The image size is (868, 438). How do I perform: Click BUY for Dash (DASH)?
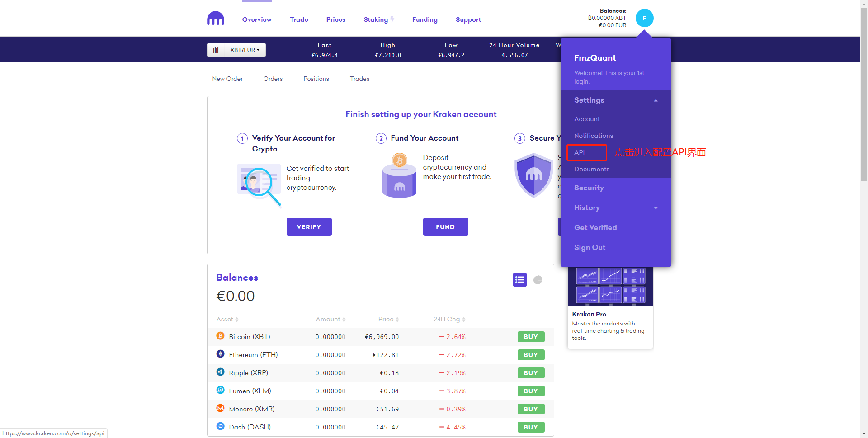[x=531, y=427]
